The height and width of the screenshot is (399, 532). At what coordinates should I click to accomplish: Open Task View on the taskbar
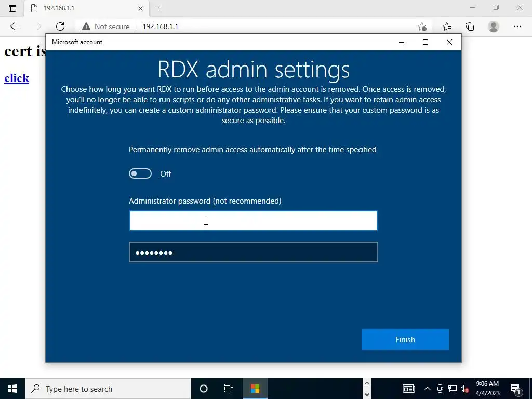pyautogui.click(x=229, y=389)
